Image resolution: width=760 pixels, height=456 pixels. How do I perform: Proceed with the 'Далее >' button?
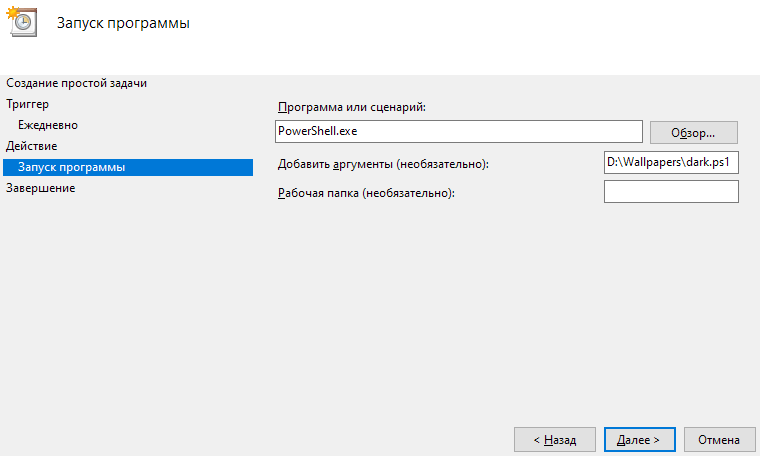pos(640,439)
